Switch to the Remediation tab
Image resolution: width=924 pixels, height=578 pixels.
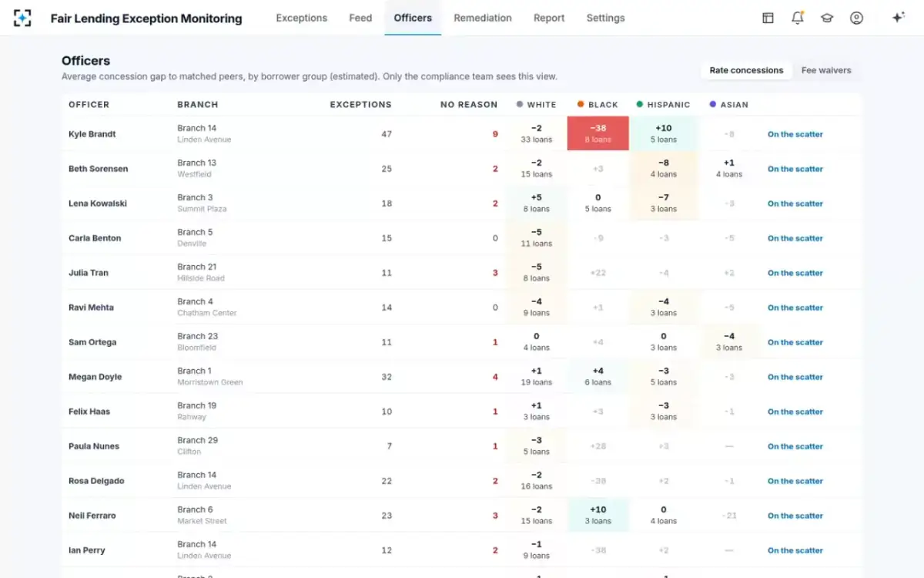coord(483,18)
